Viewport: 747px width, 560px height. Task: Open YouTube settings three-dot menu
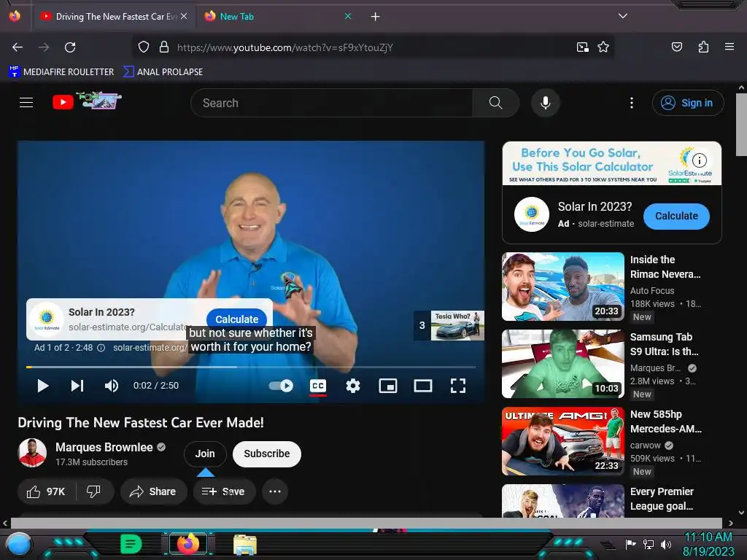[x=632, y=103]
